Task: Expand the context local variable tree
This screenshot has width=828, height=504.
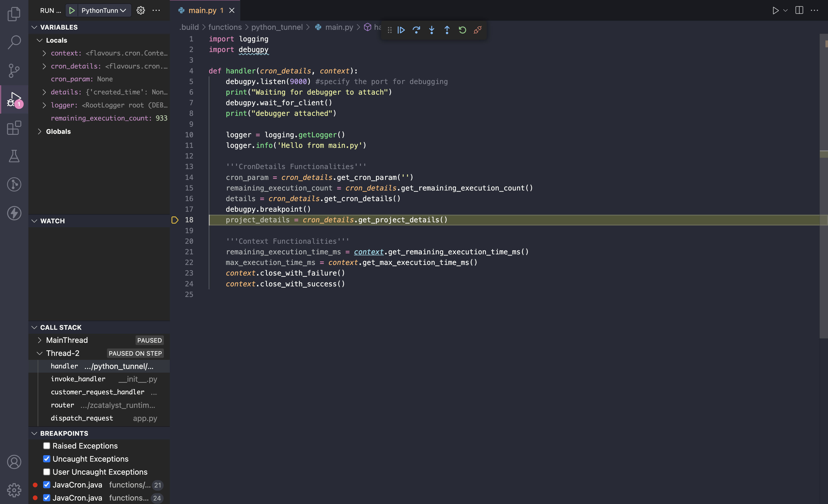Action: [44, 53]
